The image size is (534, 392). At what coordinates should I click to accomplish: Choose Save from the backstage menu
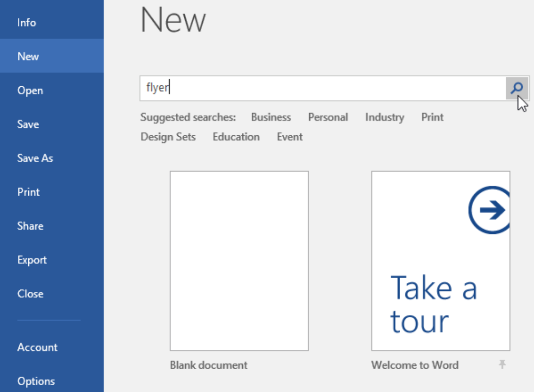(x=28, y=124)
